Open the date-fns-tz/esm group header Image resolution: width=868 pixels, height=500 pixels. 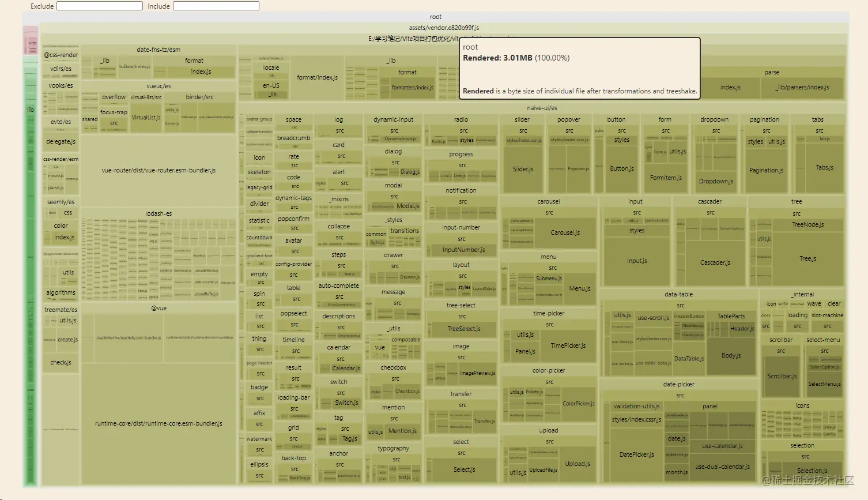click(x=158, y=50)
